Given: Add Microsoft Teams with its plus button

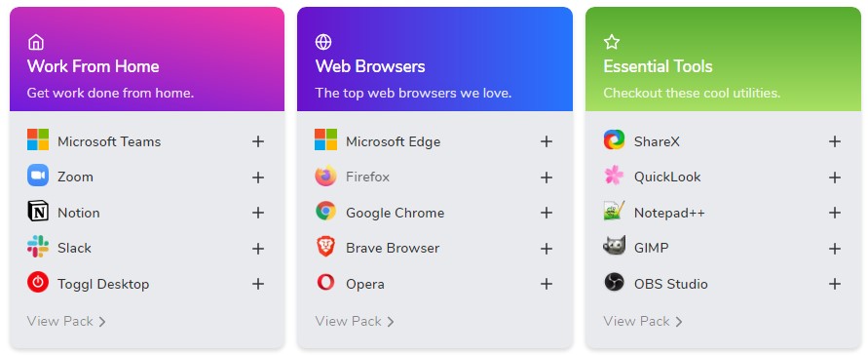Looking at the screenshot, I should [258, 141].
